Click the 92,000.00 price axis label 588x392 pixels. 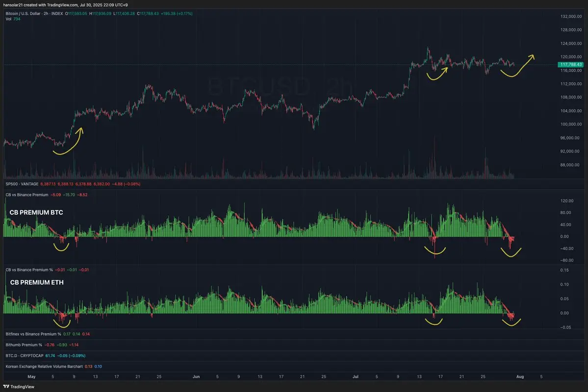570,151
